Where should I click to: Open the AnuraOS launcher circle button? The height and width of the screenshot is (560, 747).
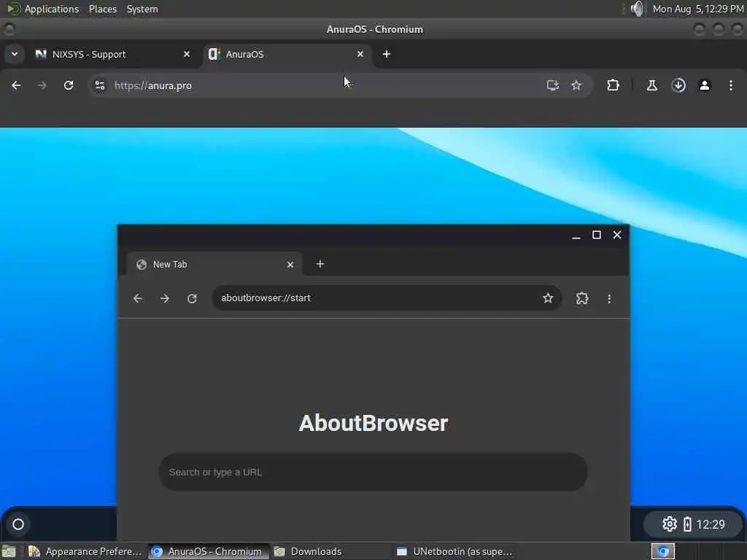18,524
